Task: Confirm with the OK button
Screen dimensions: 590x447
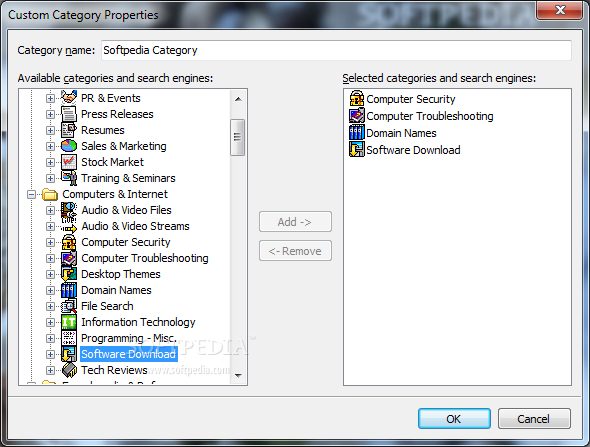Action: point(454,419)
